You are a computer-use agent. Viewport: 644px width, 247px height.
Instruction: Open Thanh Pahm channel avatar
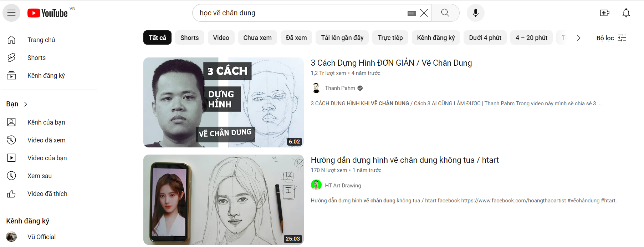click(x=316, y=88)
